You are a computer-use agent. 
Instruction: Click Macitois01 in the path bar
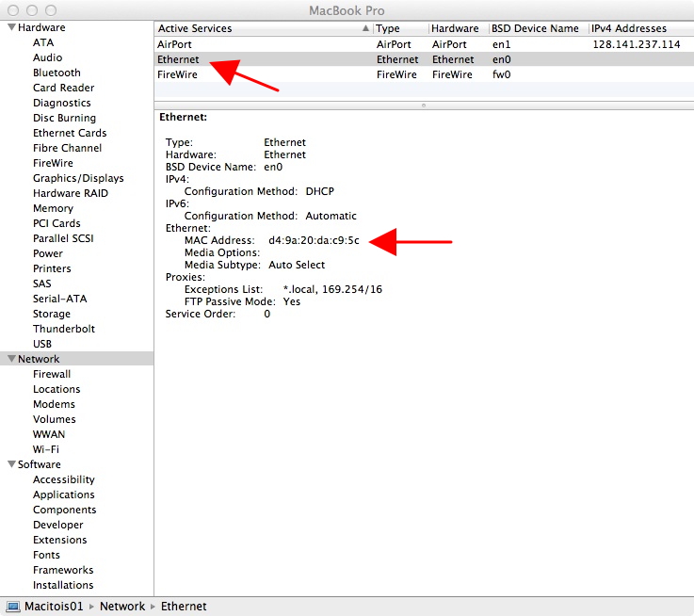(x=54, y=607)
